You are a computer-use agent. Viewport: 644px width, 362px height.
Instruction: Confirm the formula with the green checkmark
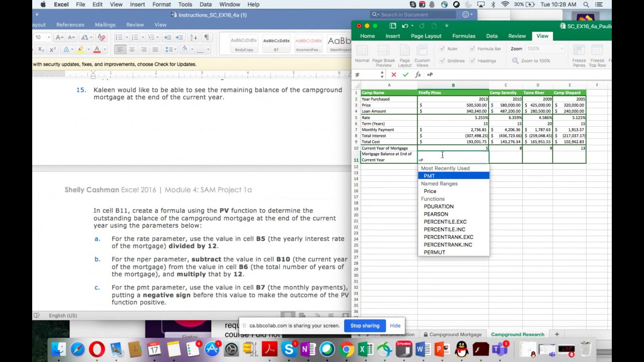pos(406,75)
